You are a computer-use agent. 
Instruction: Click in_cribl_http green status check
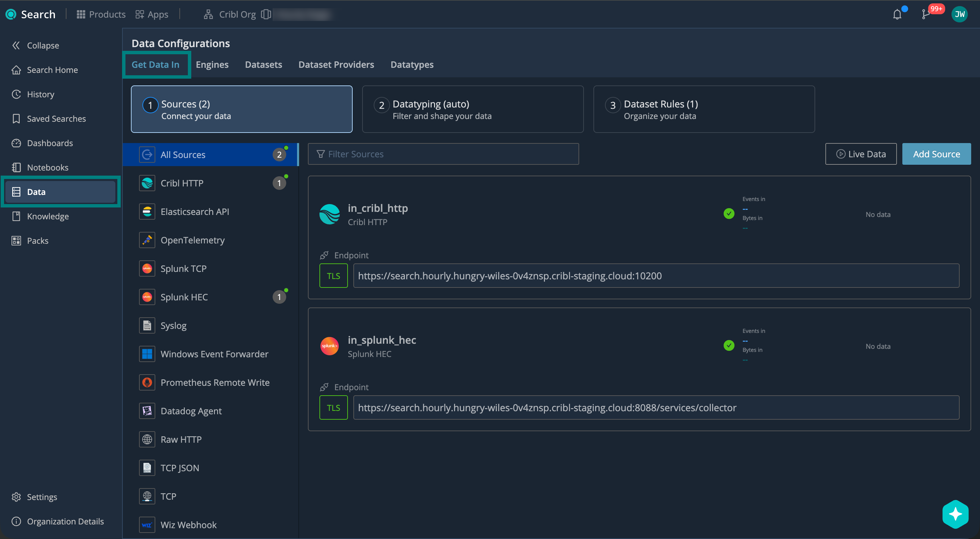[728, 213]
